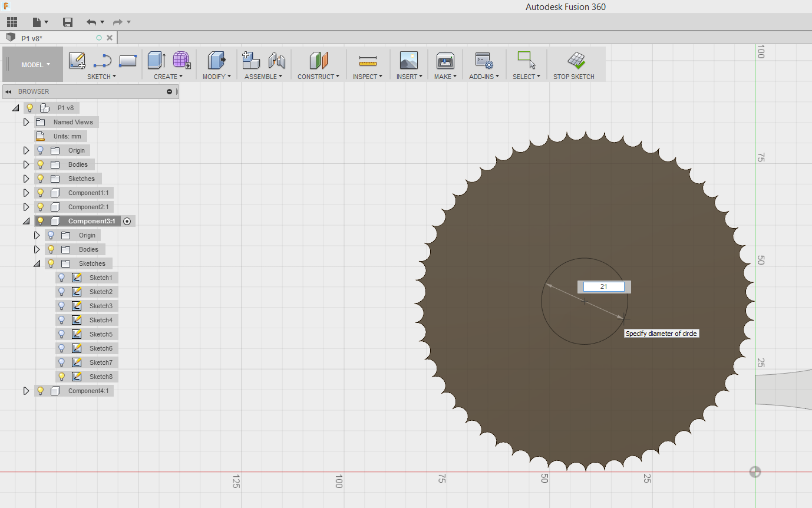Select the sketch Line tool icon
Image resolution: width=812 pixels, height=508 pixels.
103,61
